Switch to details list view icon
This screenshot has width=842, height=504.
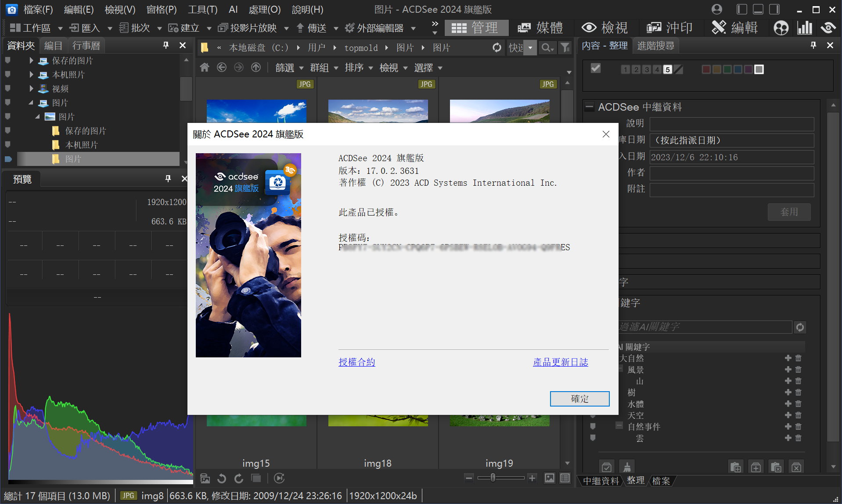click(x=565, y=478)
